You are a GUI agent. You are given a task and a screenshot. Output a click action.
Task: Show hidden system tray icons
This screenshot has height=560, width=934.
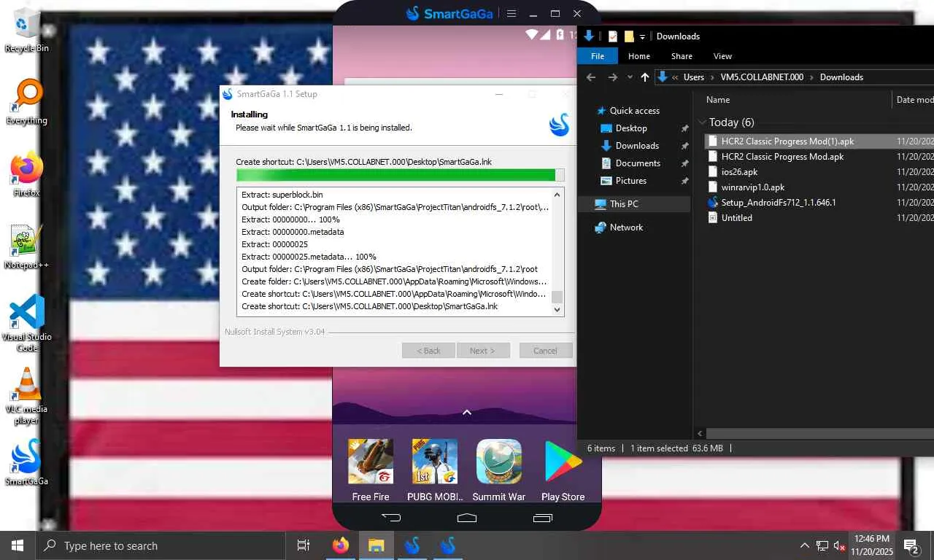tap(805, 545)
